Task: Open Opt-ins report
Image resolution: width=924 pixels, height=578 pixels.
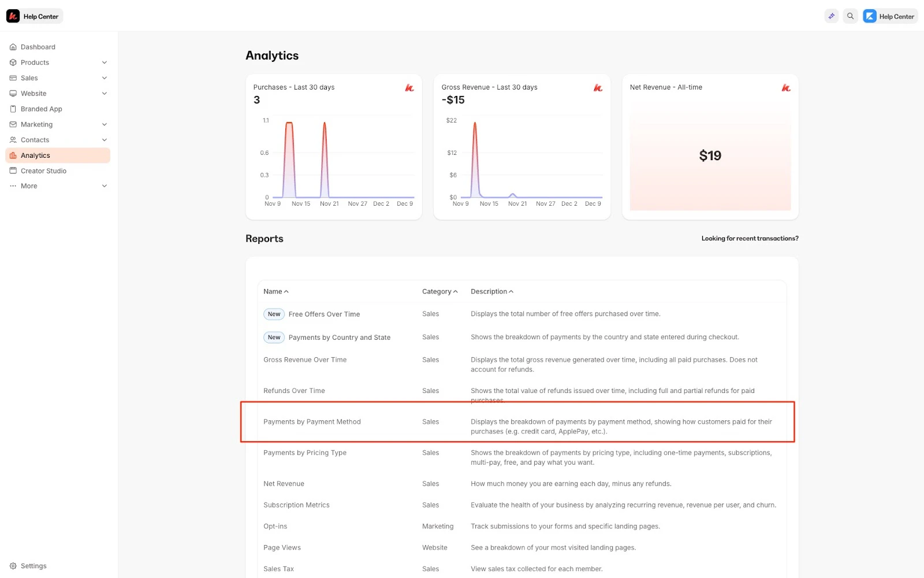Action: (275, 527)
